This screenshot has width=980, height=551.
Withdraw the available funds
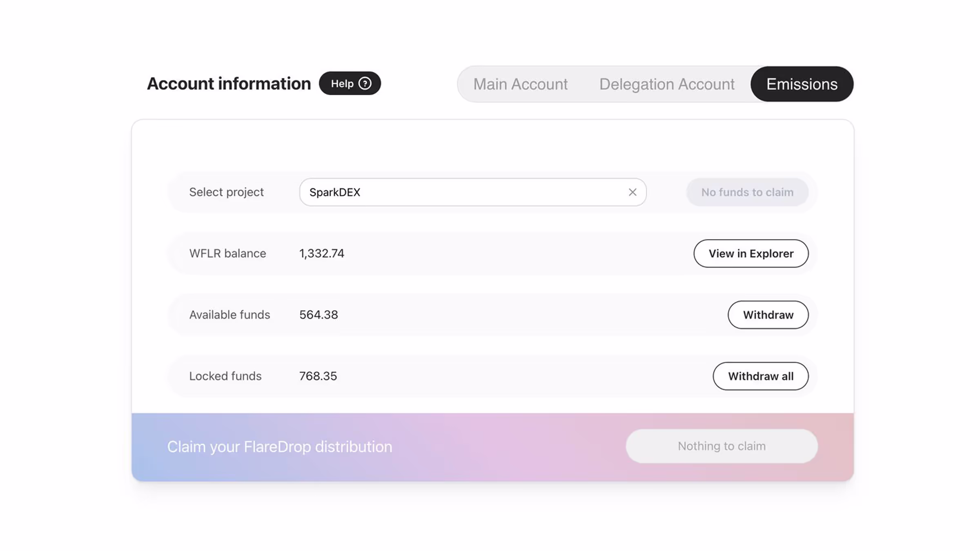click(x=768, y=315)
